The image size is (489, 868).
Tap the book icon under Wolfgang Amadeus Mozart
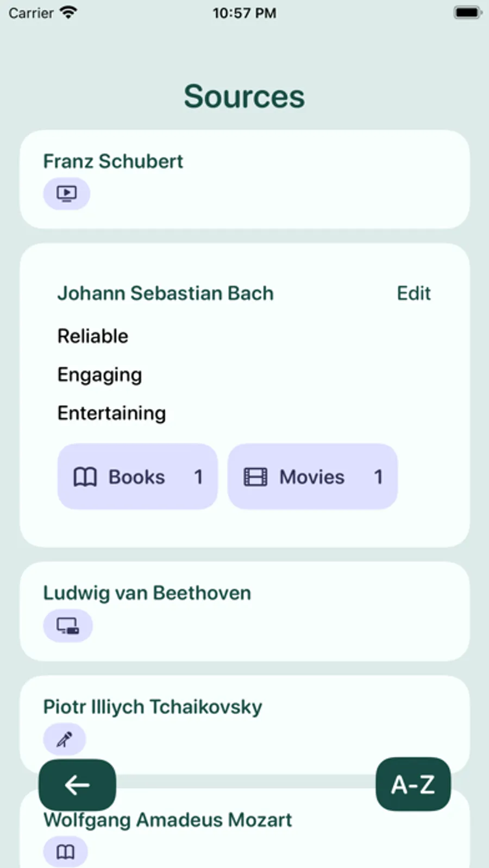[66, 852]
